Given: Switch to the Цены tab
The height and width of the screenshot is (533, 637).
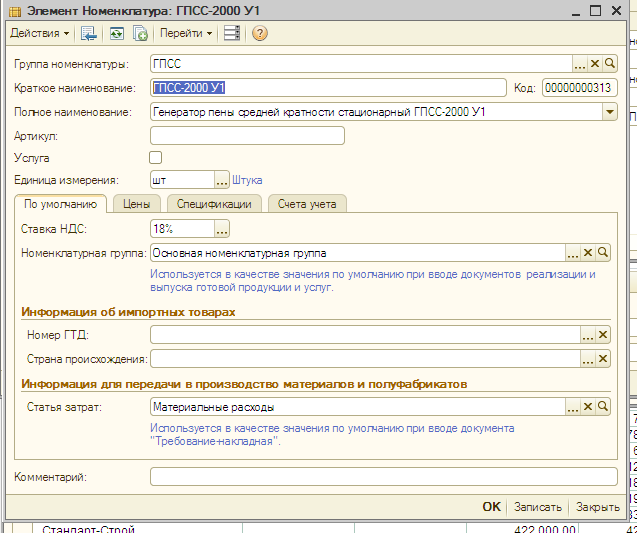Looking at the screenshot, I should coord(136,204).
